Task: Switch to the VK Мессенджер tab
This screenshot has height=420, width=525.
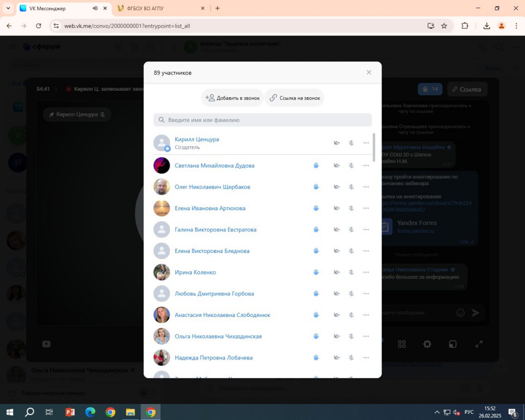Action: tap(56, 8)
